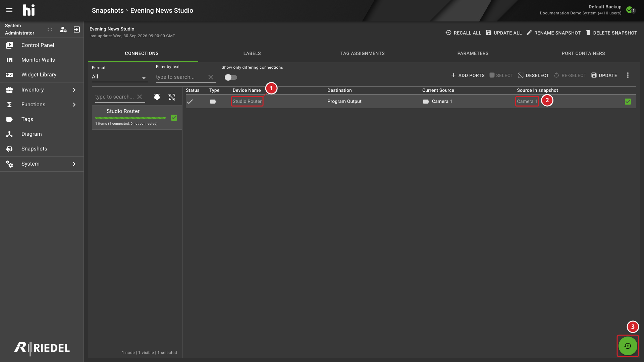Click Update button in connections toolbar
Screen dimensions: 644x362
(604, 75)
